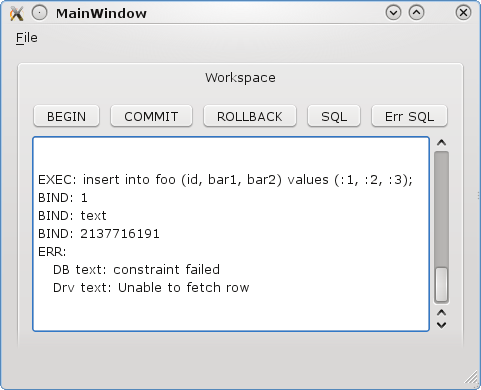Click the 'BIND: 2137716191' line
481x390 pixels.
click(x=99, y=234)
